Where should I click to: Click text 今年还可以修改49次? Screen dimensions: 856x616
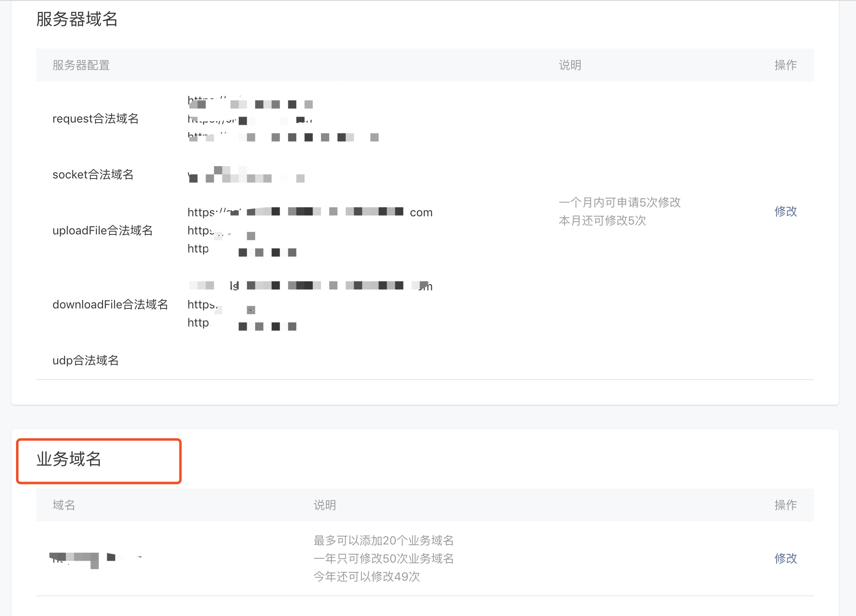point(367,577)
